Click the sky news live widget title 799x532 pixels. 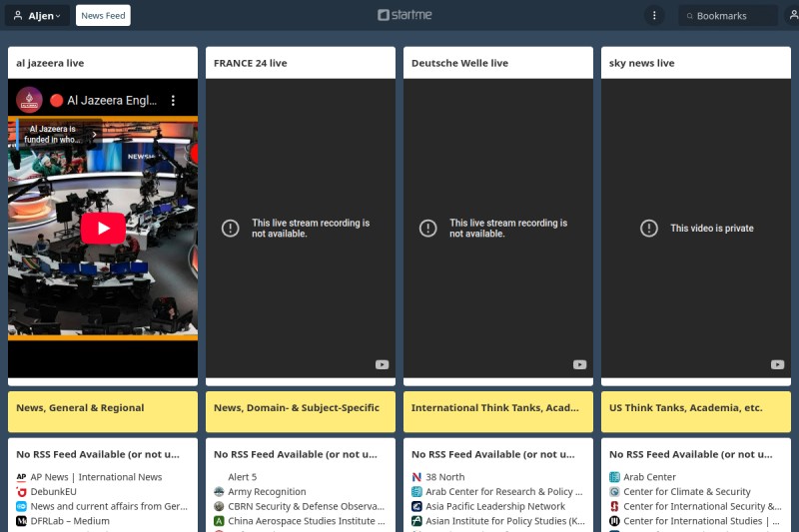pyautogui.click(x=641, y=63)
